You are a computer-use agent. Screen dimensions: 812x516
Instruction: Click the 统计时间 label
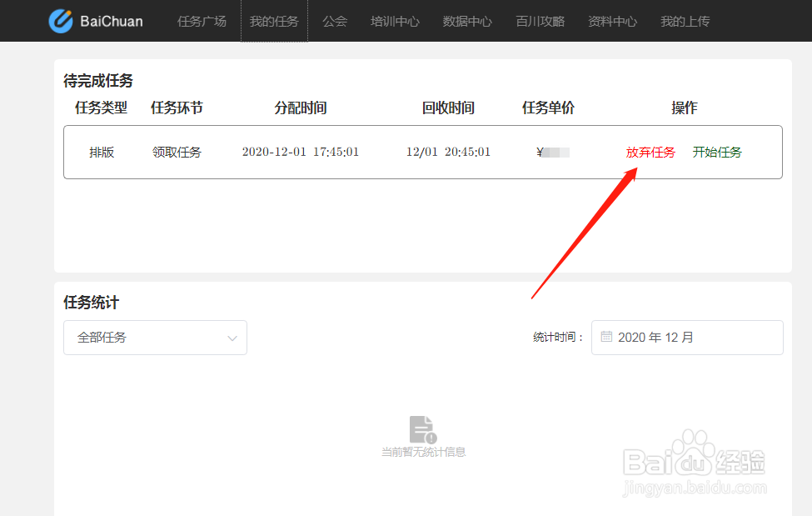tap(558, 338)
